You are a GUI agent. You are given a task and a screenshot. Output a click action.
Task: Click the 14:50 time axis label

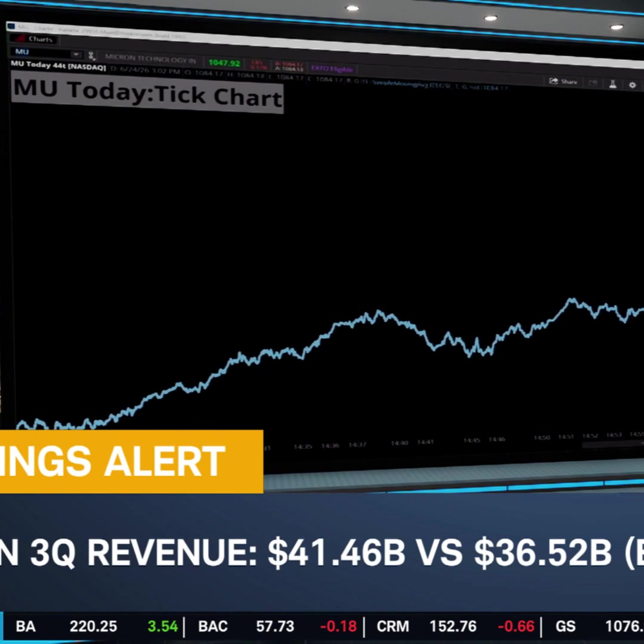coord(542,438)
